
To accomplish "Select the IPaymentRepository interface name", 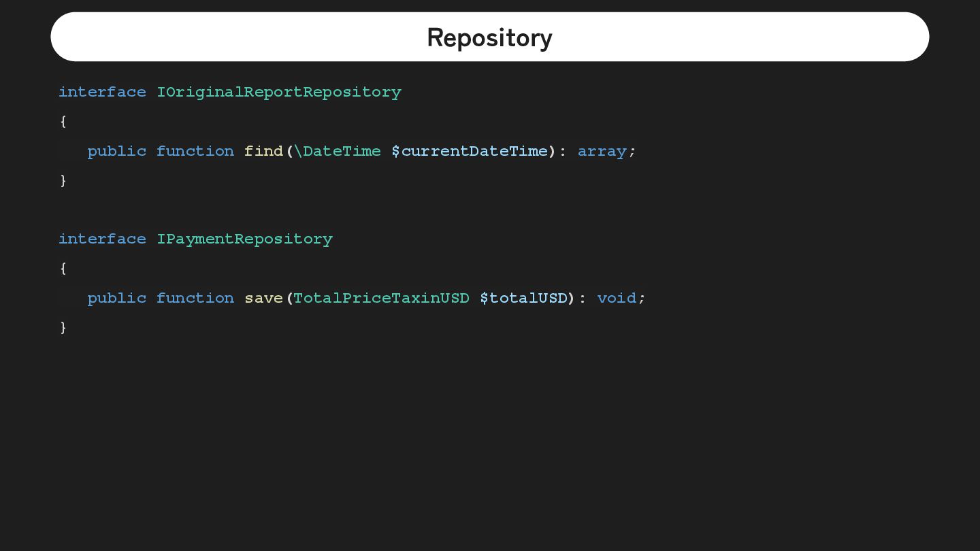I will (244, 239).
